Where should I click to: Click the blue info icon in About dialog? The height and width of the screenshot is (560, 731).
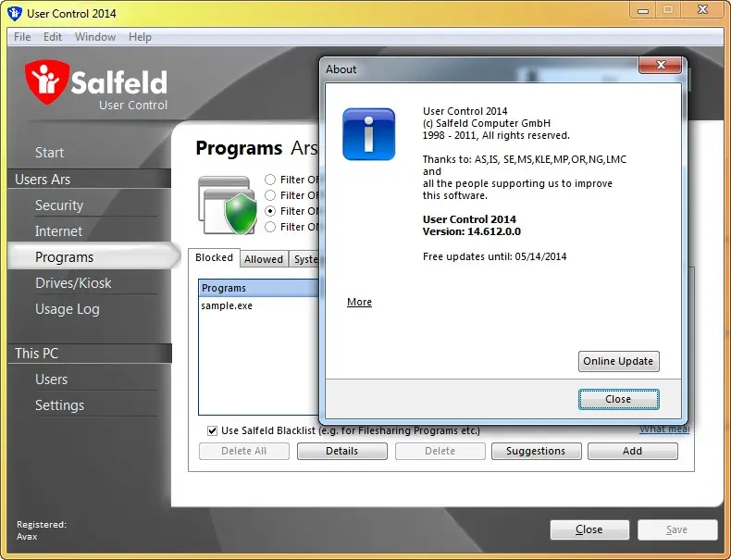(x=369, y=134)
